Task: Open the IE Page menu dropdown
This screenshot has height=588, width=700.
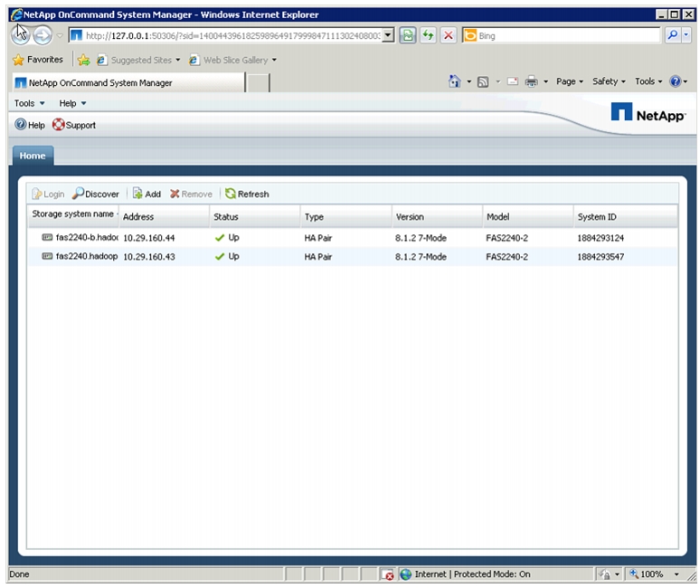Action: (570, 81)
